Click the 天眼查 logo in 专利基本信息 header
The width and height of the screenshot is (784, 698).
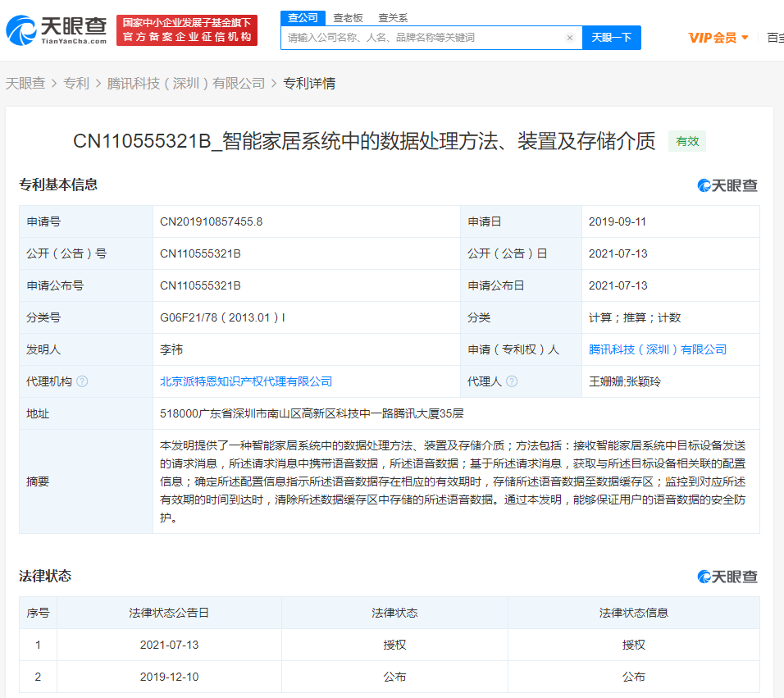727,185
